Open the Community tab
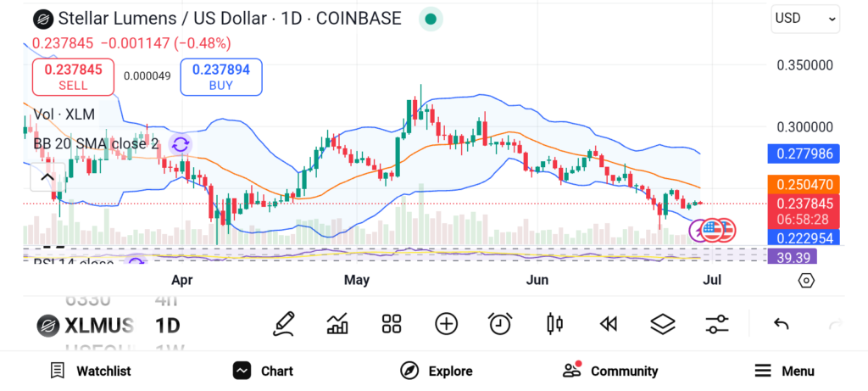Viewport: 868px width, 391px height. click(610, 371)
